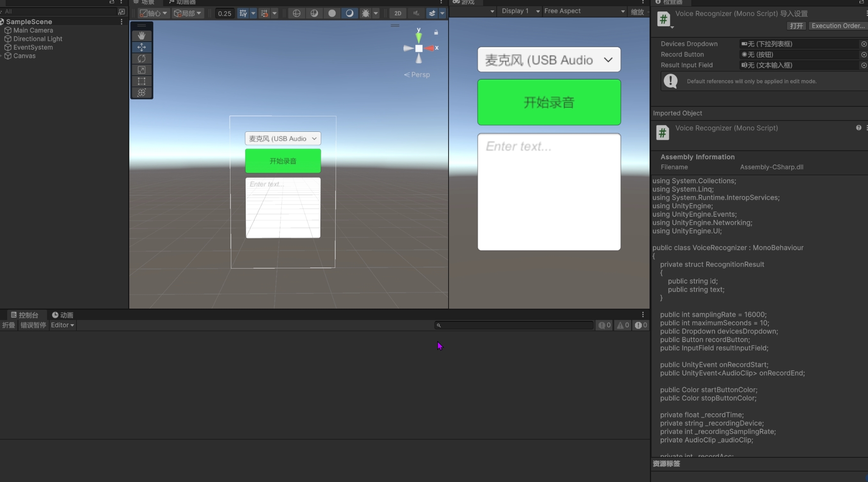Switch to the Inspector (检查器) tab

669,2
